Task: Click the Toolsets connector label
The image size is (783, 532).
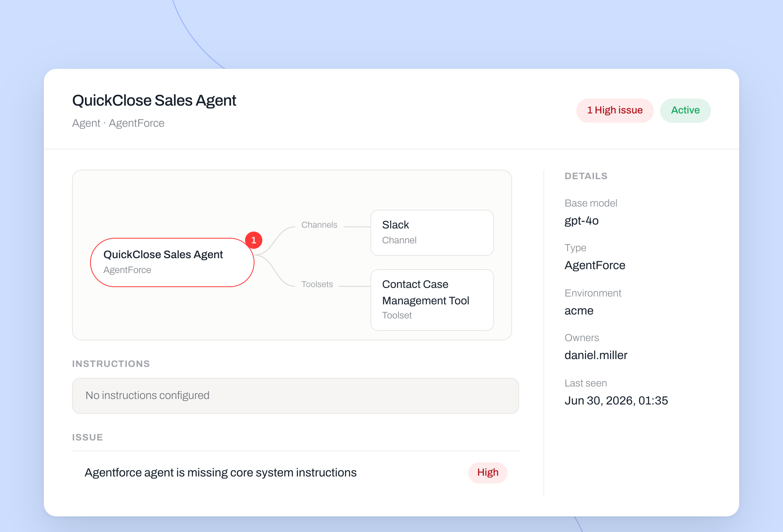Action: [x=317, y=284]
